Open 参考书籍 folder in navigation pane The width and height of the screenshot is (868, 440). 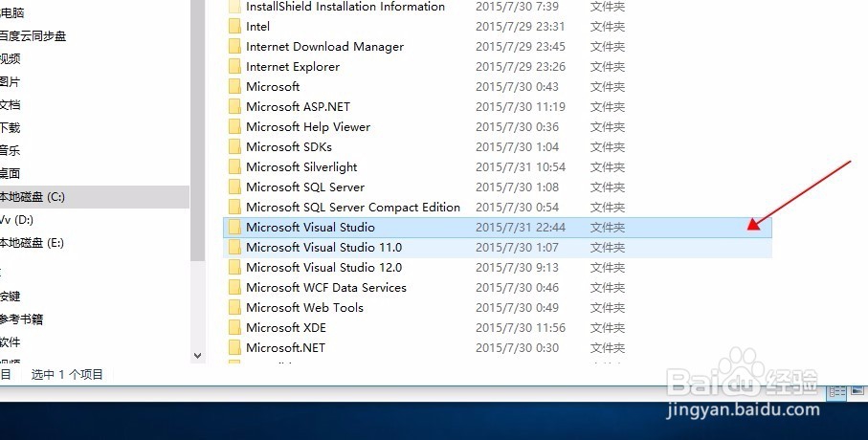pos(22,319)
